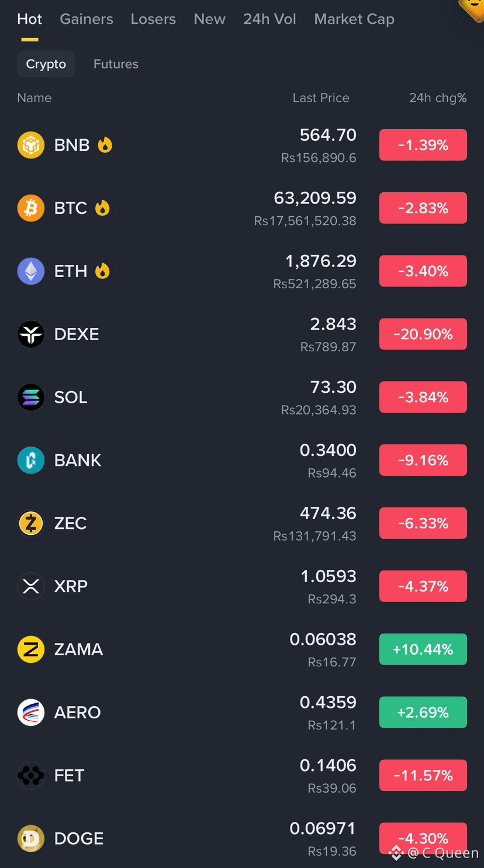Image resolution: width=484 pixels, height=868 pixels.
Task: Select the Futures filter
Action: coord(116,64)
